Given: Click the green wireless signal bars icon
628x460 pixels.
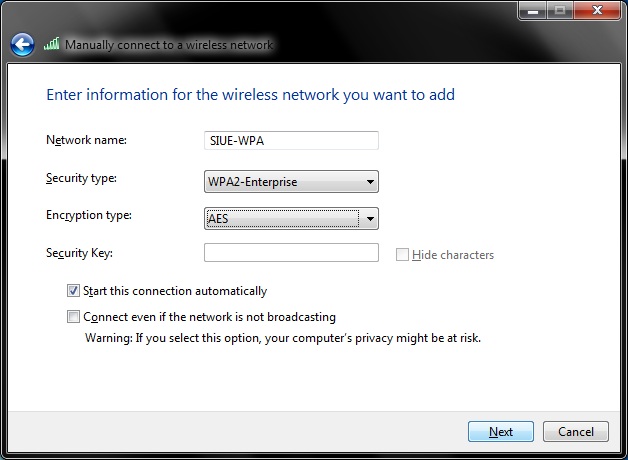Looking at the screenshot, I should click(x=52, y=45).
